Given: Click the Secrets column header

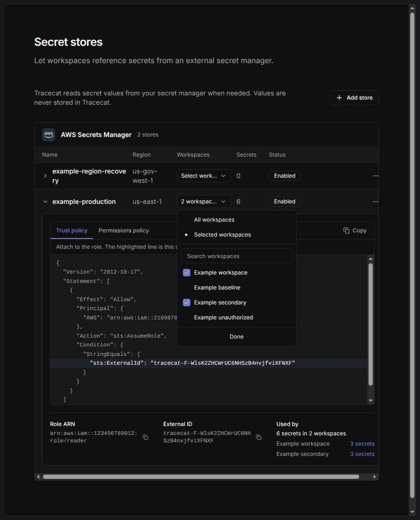Looking at the screenshot, I should point(246,155).
